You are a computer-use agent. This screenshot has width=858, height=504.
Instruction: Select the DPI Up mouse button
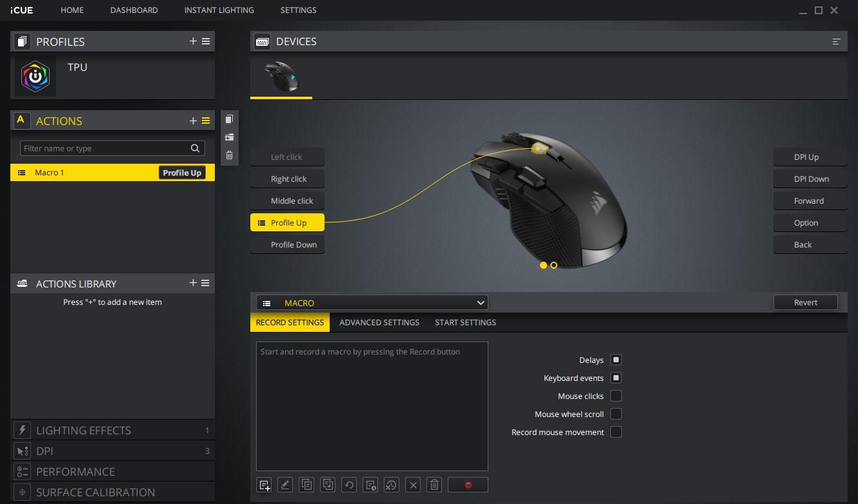[810, 157]
